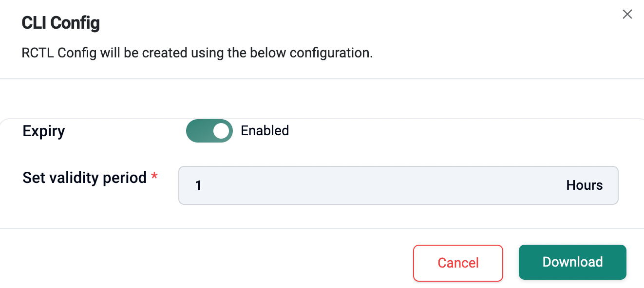Click the Cancel button with red outline

click(458, 263)
